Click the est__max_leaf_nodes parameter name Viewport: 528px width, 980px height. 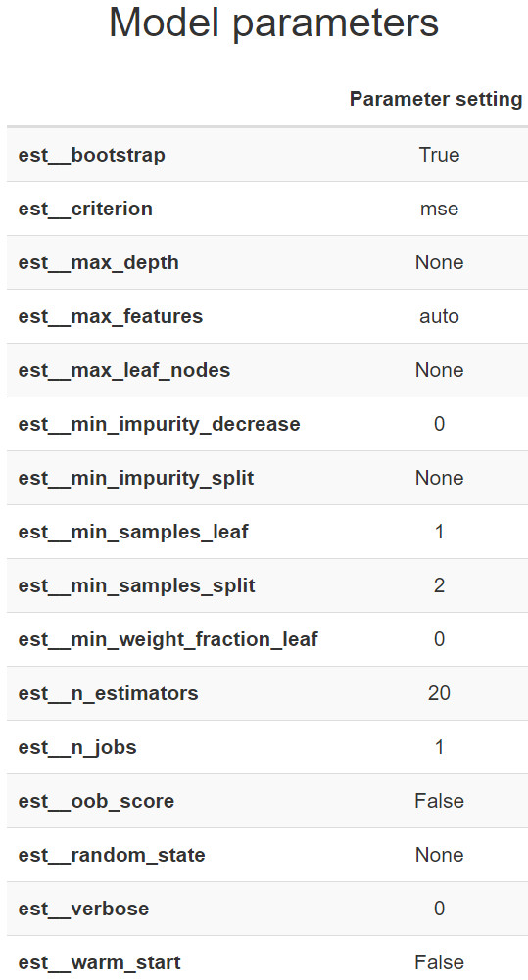click(x=123, y=370)
